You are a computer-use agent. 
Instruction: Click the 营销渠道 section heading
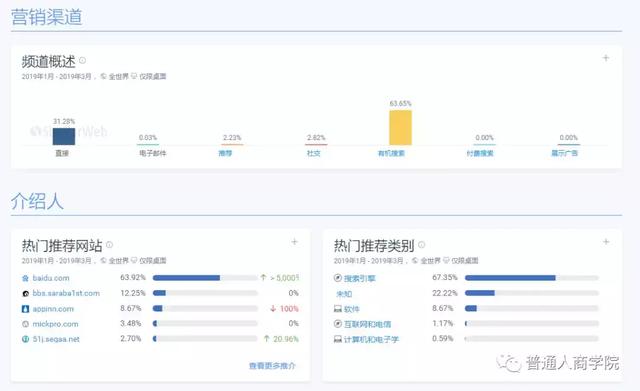[47, 17]
